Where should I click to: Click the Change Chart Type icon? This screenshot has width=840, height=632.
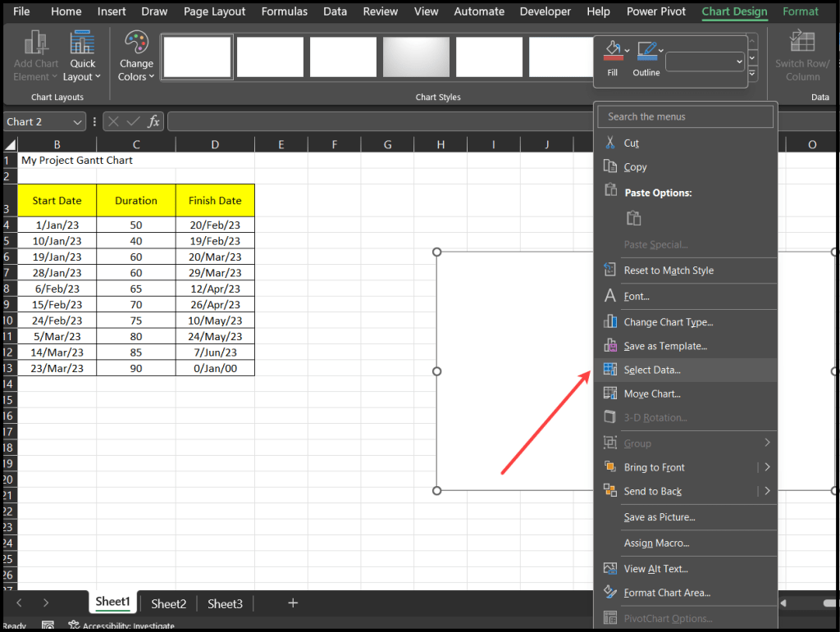click(609, 321)
